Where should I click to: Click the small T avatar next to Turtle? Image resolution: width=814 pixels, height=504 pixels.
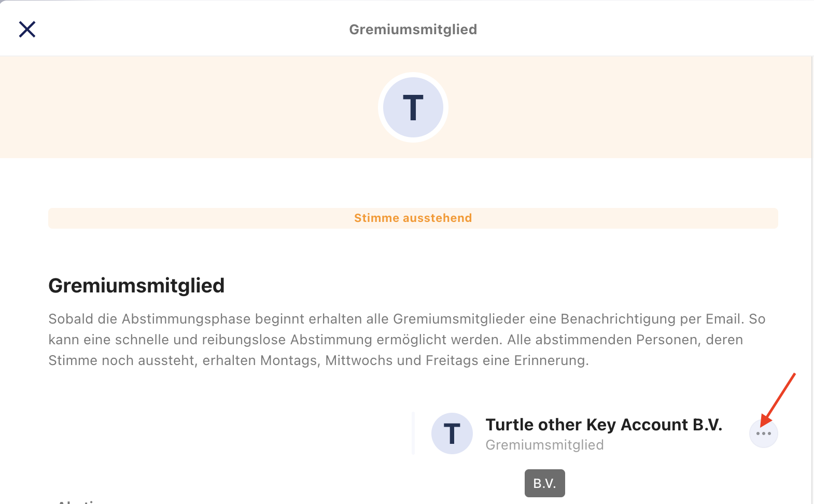[452, 433]
